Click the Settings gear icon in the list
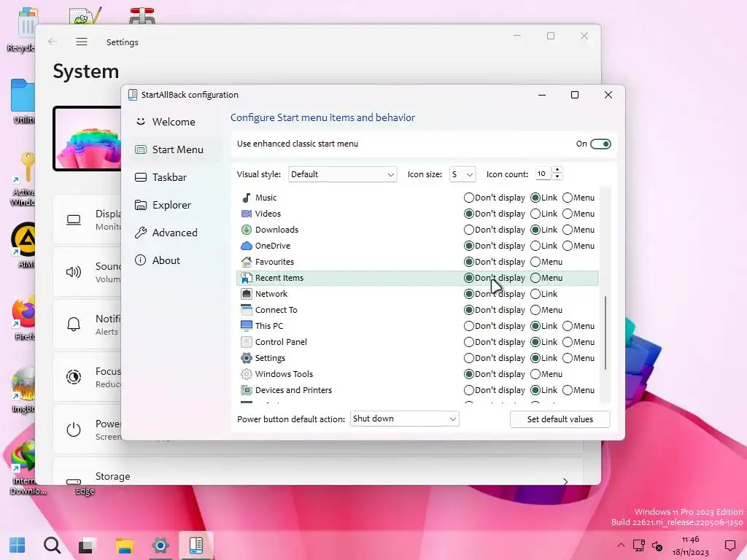The image size is (747, 560). pyautogui.click(x=247, y=358)
